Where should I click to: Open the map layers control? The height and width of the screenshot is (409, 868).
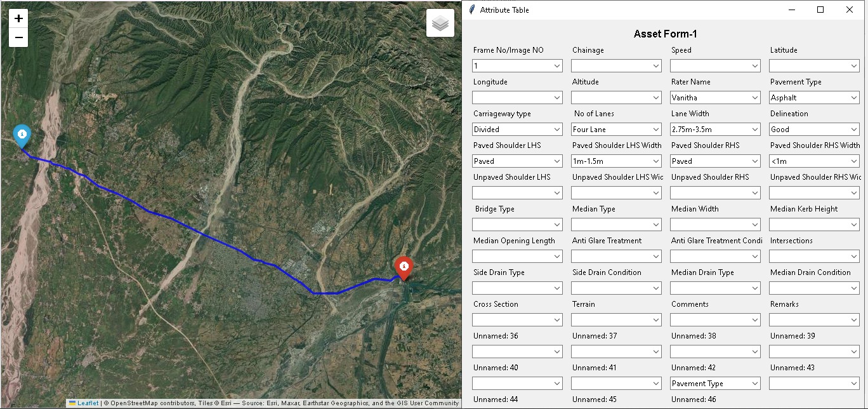click(x=440, y=23)
